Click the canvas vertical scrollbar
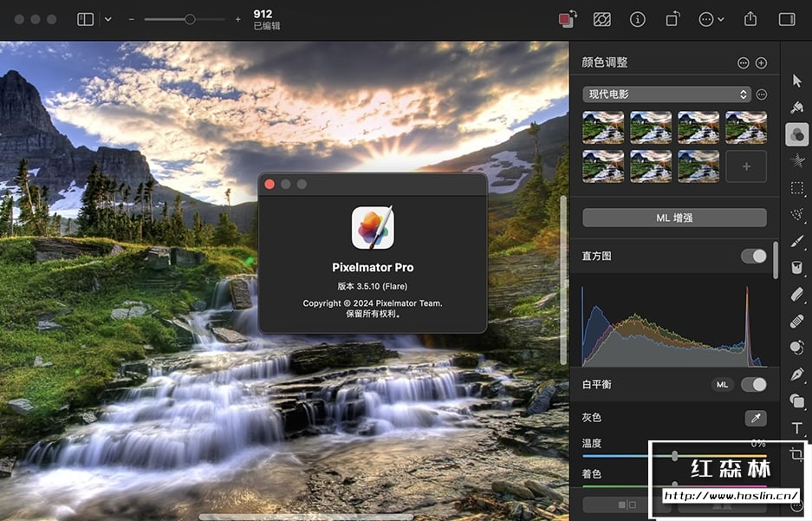The width and height of the screenshot is (812, 521). (563, 280)
